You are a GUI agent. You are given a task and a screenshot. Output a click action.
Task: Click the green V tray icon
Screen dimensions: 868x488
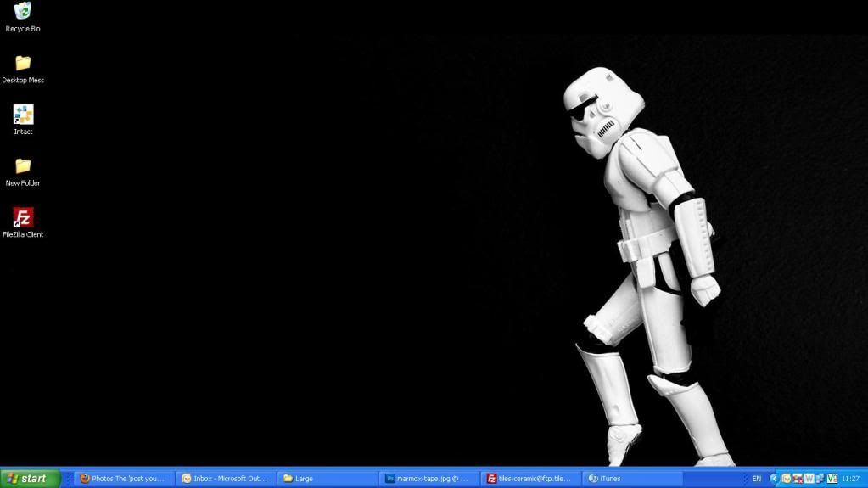tap(832, 479)
